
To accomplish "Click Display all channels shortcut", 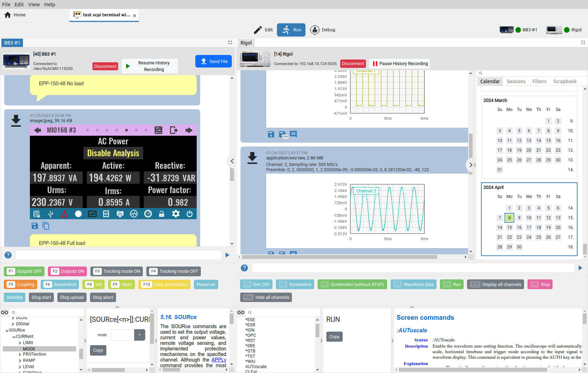I will (496, 285).
